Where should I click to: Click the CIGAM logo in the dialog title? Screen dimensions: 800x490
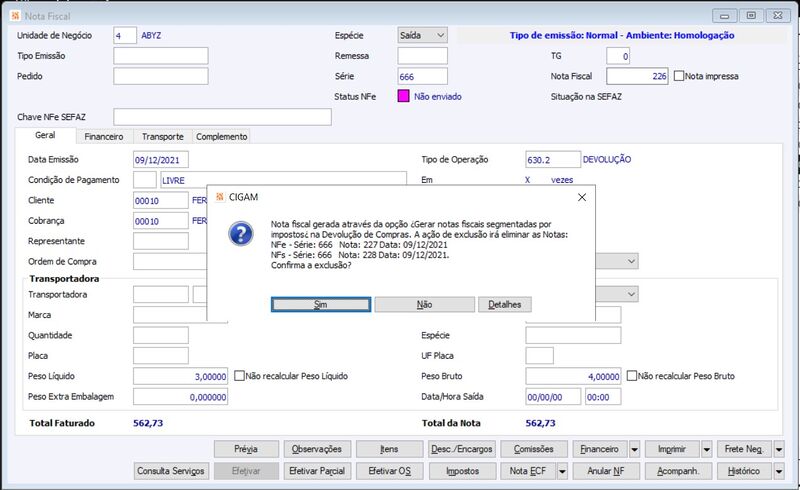[220, 197]
